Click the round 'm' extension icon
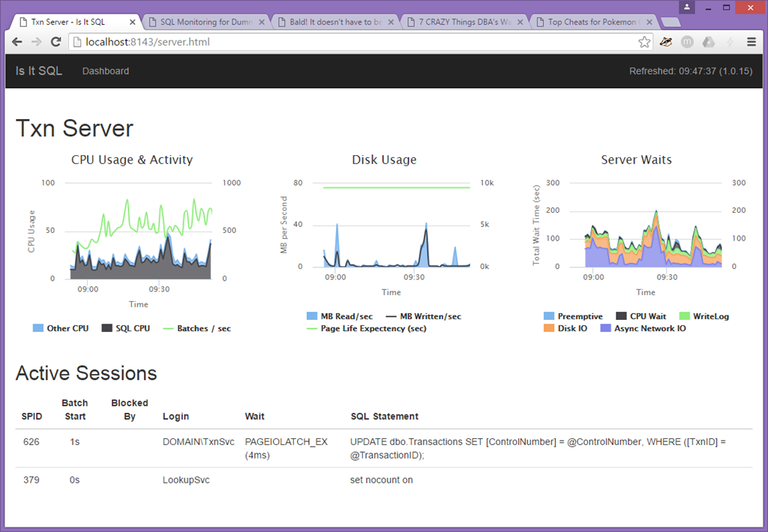768x532 pixels. pos(687,42)
